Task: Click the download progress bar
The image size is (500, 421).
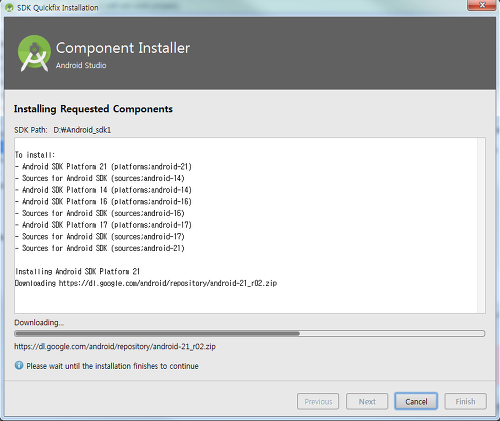Action: [x=250, y=333]
